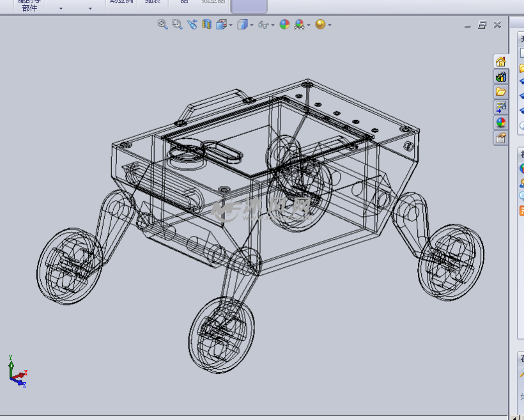Click the View Settings gold sphere icon
Screen dimensions: 524x420
pyautogui.click(x=320, y=24)
